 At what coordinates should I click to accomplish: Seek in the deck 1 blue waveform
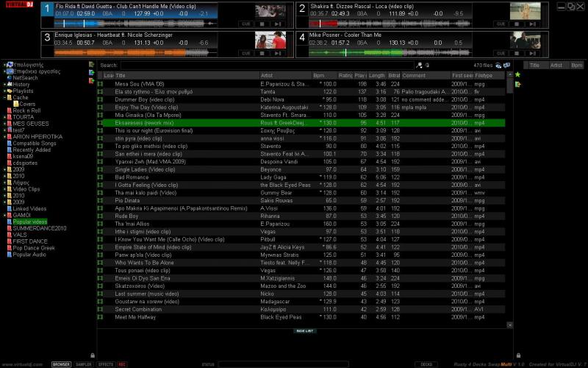pos(135,24)
